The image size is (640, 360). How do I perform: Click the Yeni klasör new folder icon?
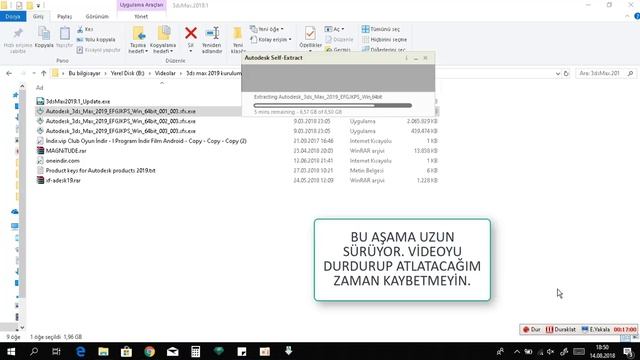pyautogui.click(x=237, y=33)
